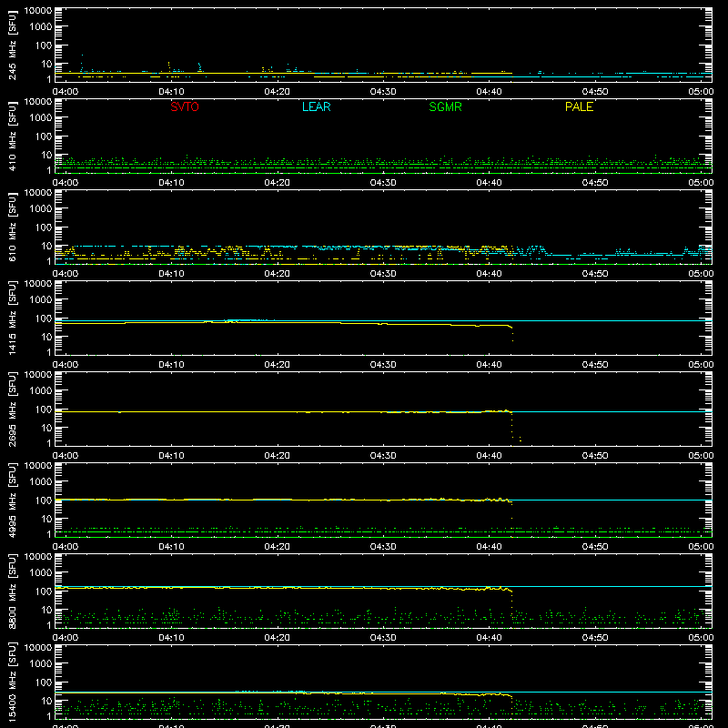Click the 05:00 label under 245 MHz panel

coord(701,92)
